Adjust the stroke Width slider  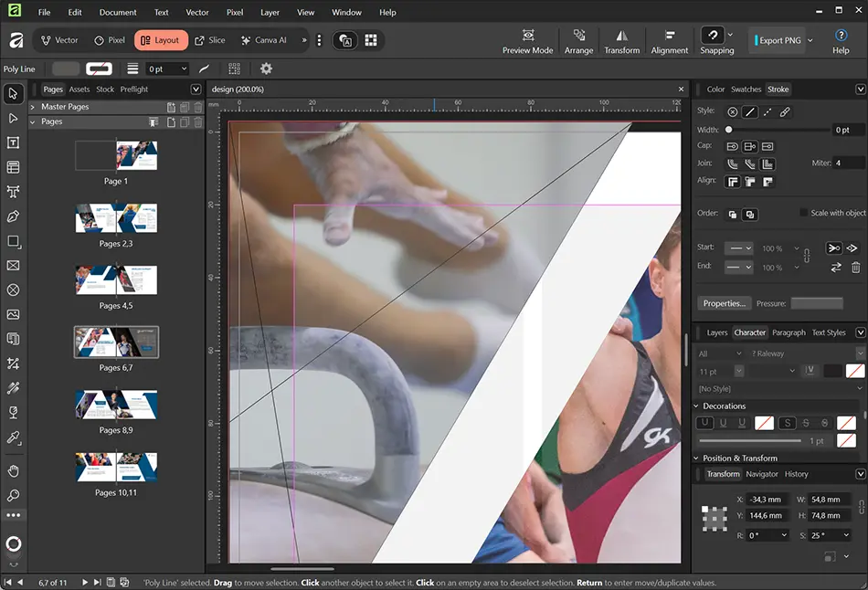pyautogui.click(x=729, y=130)
